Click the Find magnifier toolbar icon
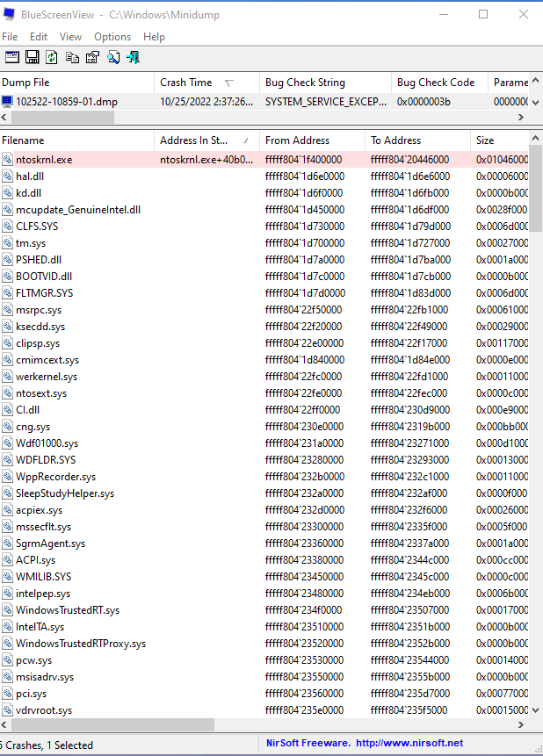The image size is (543, 756). pos(112,57)
